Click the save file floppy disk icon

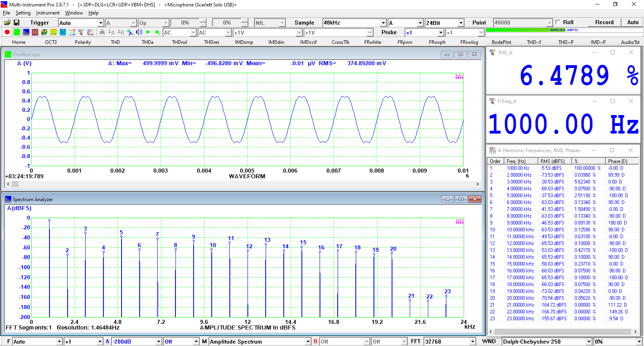[17, 23]
